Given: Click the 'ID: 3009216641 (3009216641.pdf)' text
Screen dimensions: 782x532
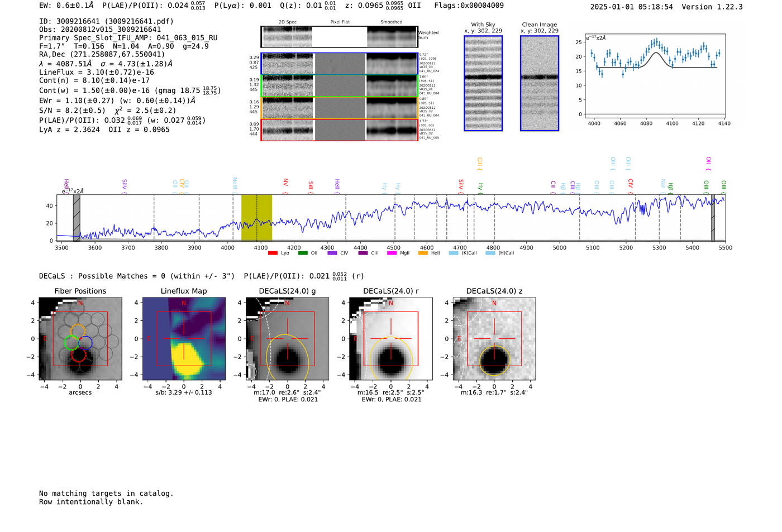Looking at the screenshot, I should 106,21.
